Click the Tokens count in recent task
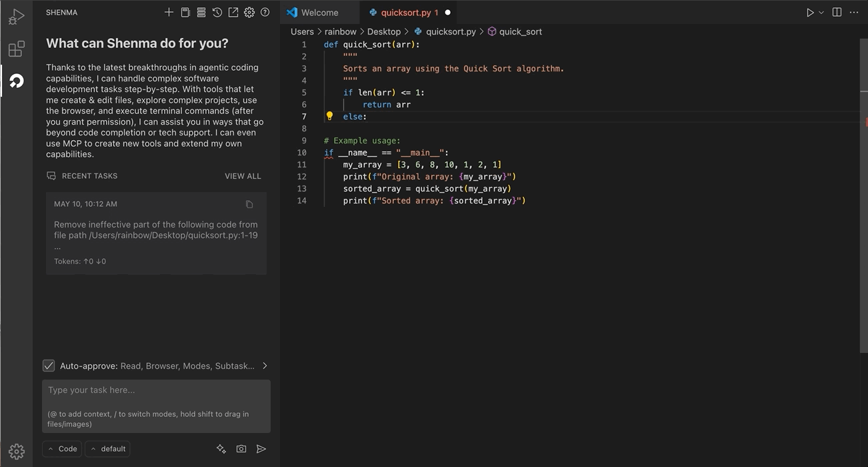 tap(80, 262)
